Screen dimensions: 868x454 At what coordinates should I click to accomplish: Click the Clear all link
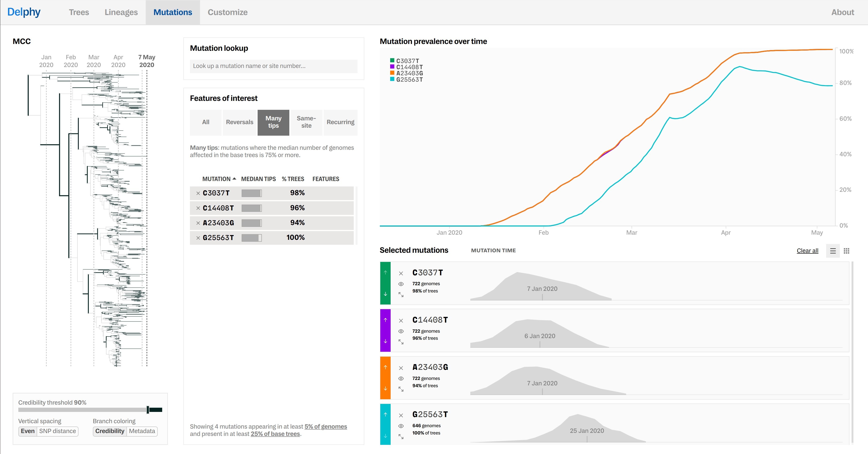(x=807, y=251)
